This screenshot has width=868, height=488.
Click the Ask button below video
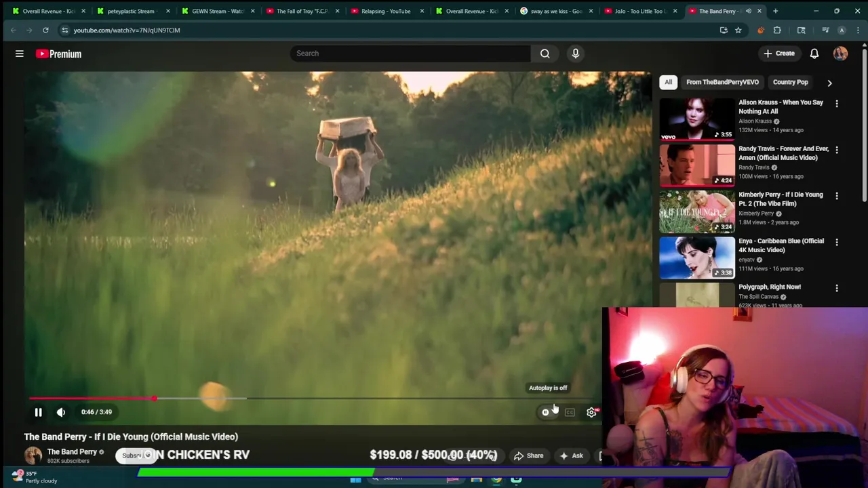coord(570,456)
